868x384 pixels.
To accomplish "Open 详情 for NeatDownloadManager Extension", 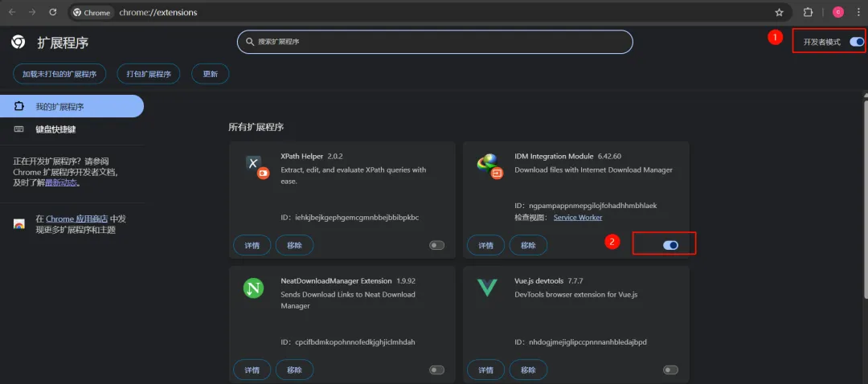I will tap(252, 370).
